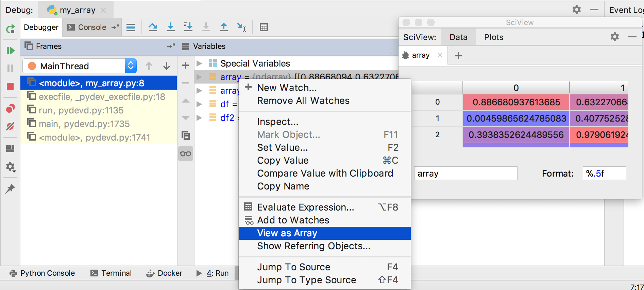Open the Python Console tool window
Image resolution: width=644 pixels, height=290 pixels.
point(42,273)
